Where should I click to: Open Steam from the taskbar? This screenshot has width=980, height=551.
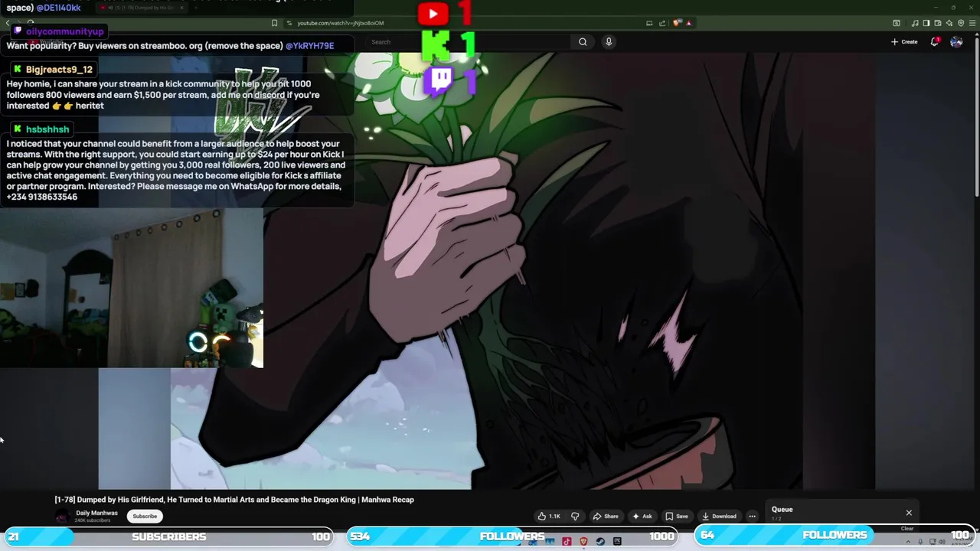coord(600,541)
